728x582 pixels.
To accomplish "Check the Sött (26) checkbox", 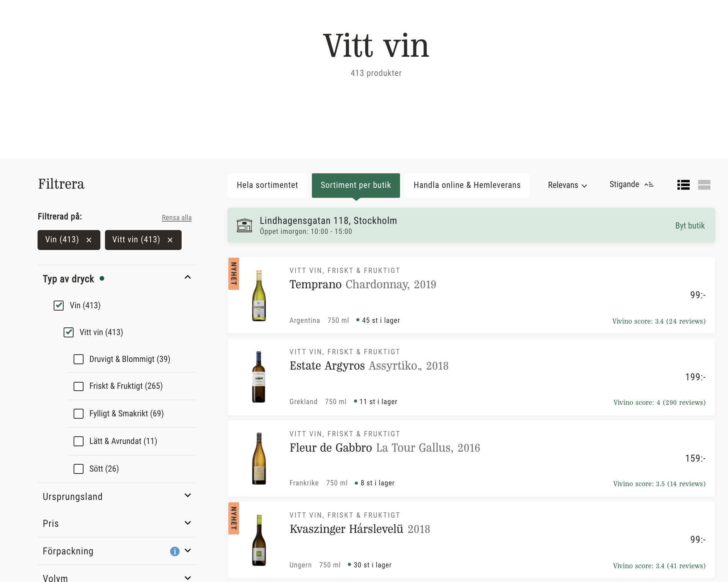I will point(79,469).
